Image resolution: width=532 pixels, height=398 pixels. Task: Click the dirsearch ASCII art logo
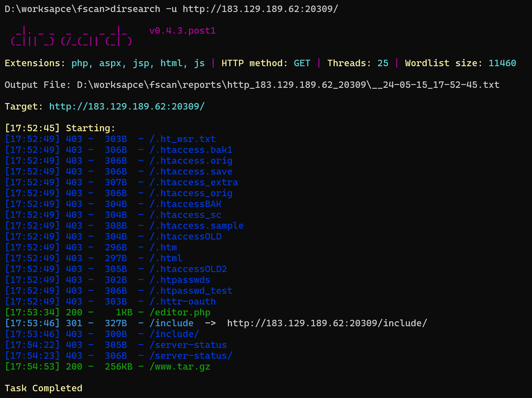pos(71,36)
